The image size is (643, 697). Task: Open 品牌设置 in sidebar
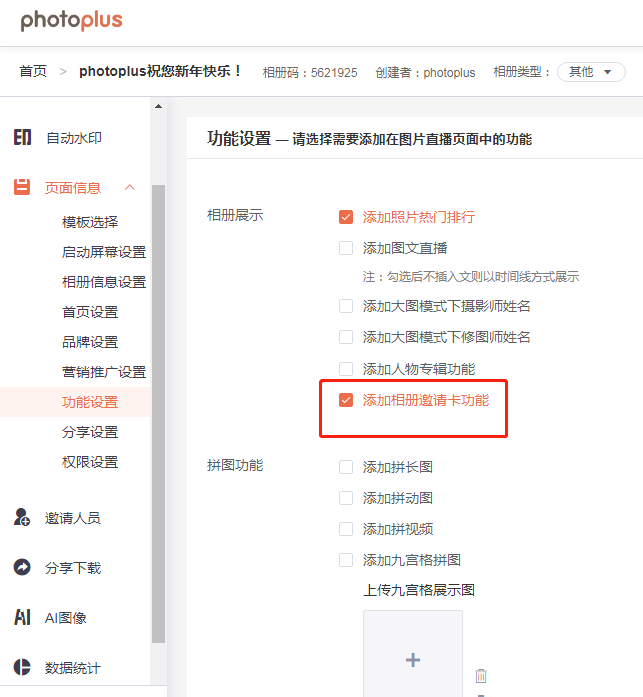point(90,342)
